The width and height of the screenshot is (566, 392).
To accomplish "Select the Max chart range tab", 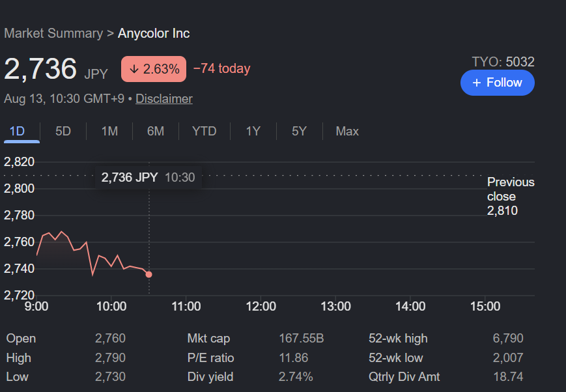I will 347,131.
